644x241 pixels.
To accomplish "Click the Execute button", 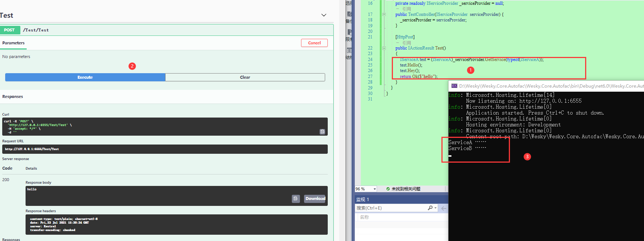I will (x=85, y=77).
